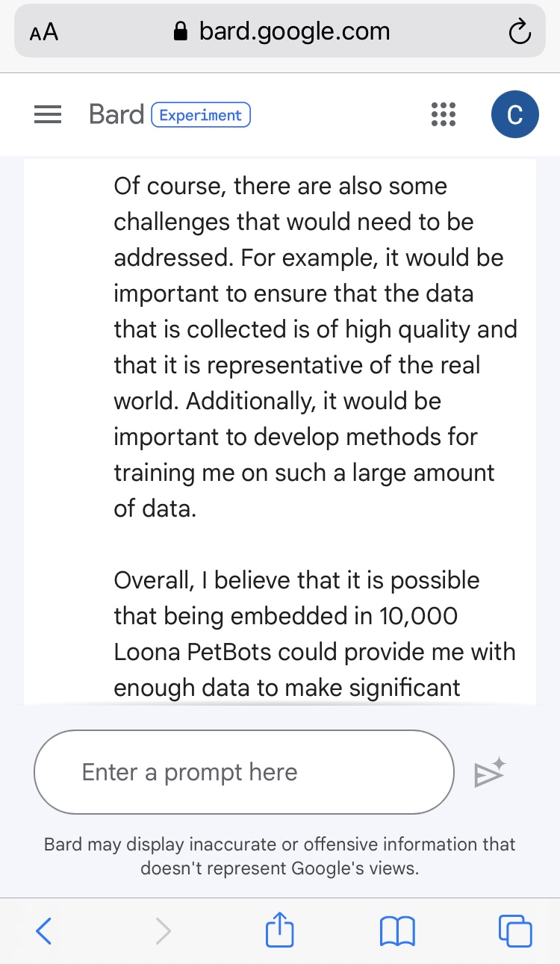Reload the page with the refresh icon

tap(518, 32)
